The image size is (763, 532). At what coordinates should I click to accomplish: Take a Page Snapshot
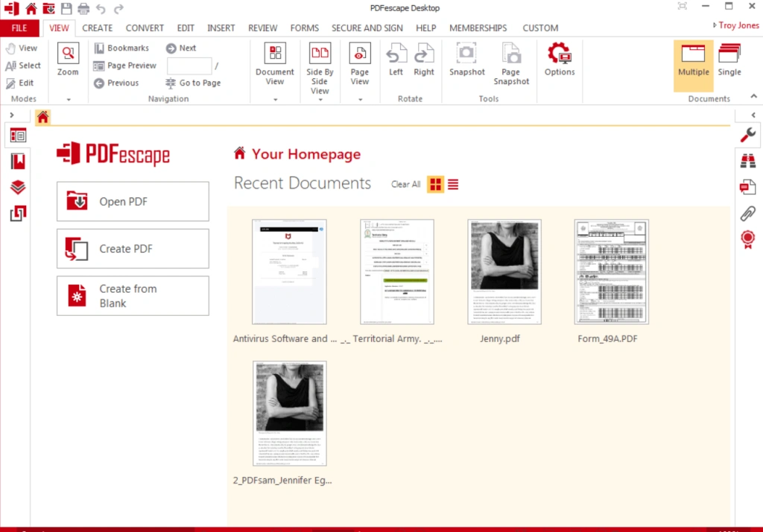(x=511, y=64)
